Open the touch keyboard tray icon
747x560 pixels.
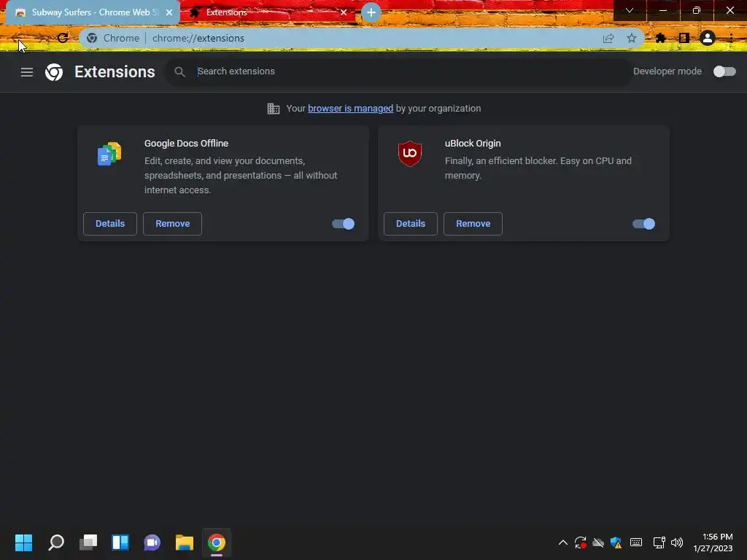[x=636, y=542]
